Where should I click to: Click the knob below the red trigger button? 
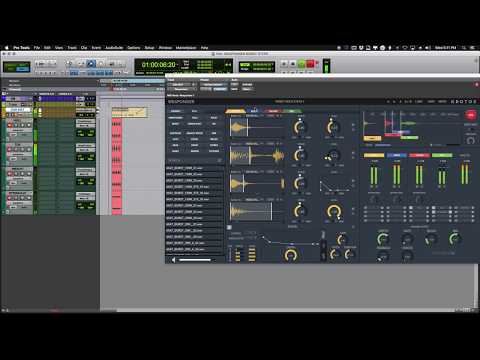pos(471,140)
